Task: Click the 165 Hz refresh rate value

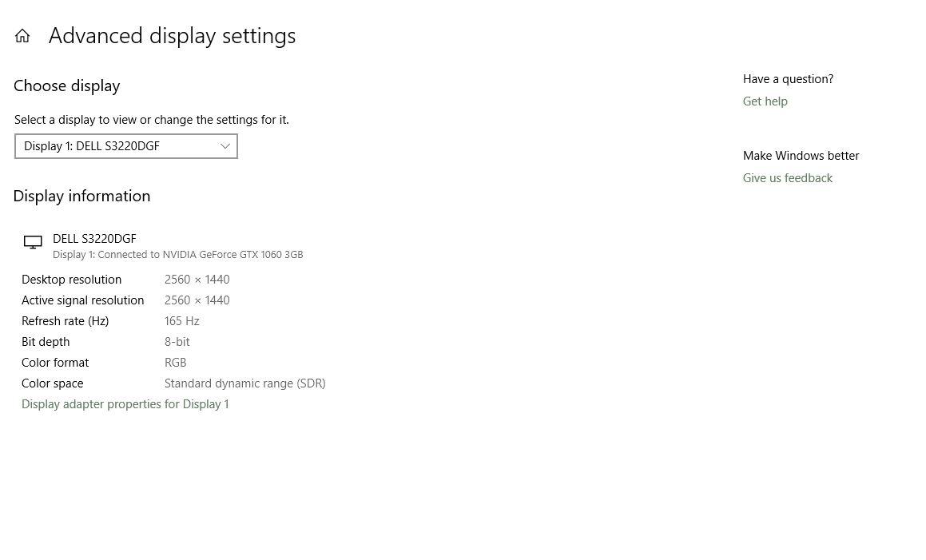Action: click(181, 321)
